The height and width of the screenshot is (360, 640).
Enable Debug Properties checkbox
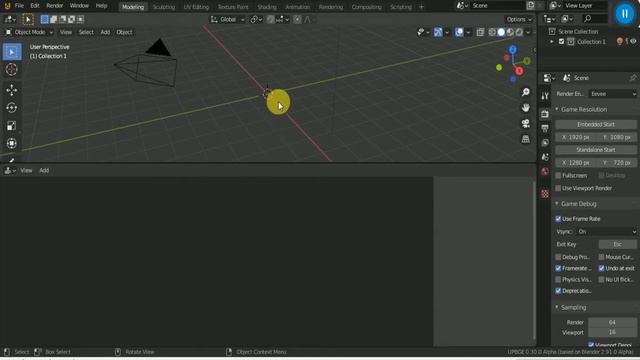(558, 257)
